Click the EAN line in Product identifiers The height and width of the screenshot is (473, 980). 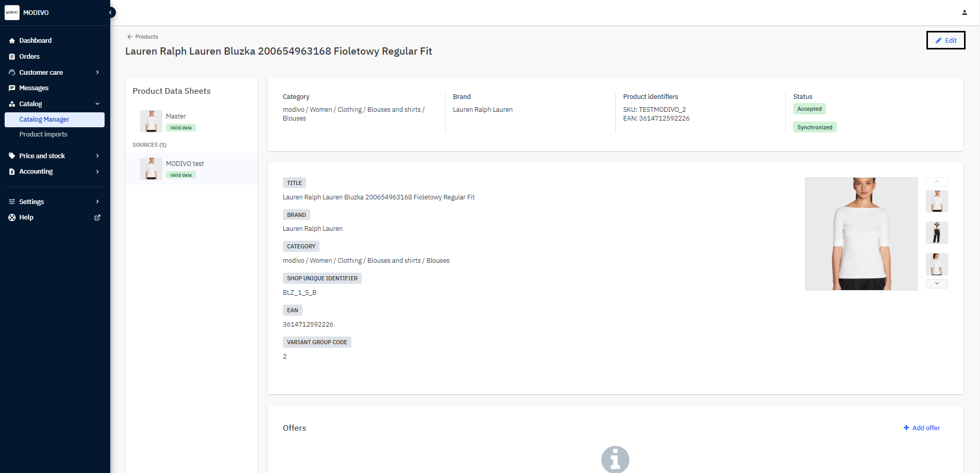click(656, 119)
